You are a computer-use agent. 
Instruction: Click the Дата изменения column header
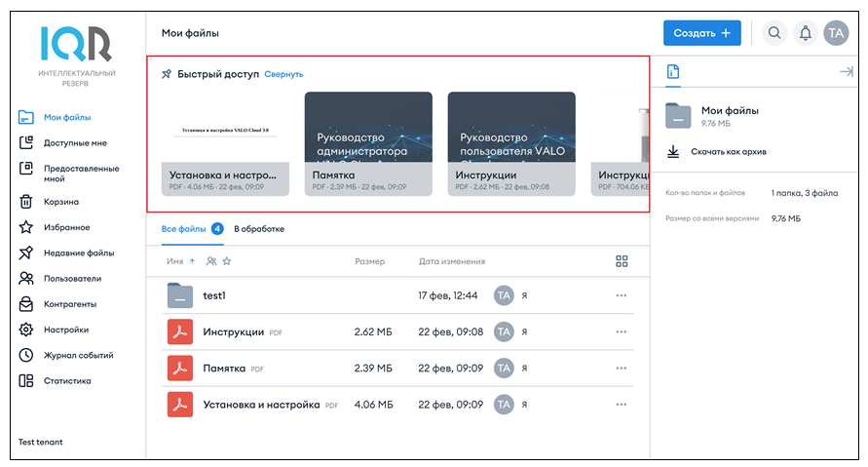tap(451, 261)
